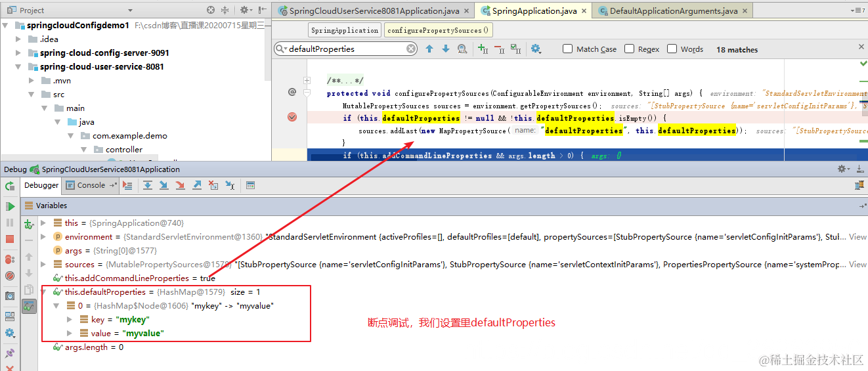Select the Debugger tab

(41, 185)
